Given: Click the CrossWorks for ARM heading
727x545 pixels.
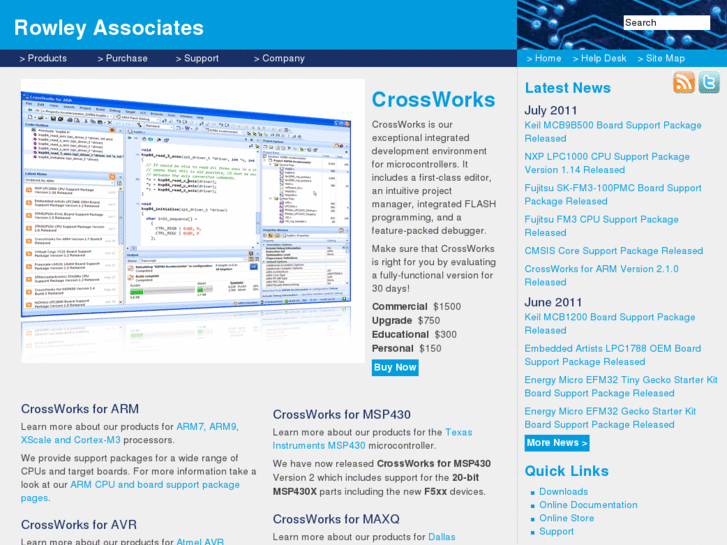Looking at the screenshot, I should point(80,409).
